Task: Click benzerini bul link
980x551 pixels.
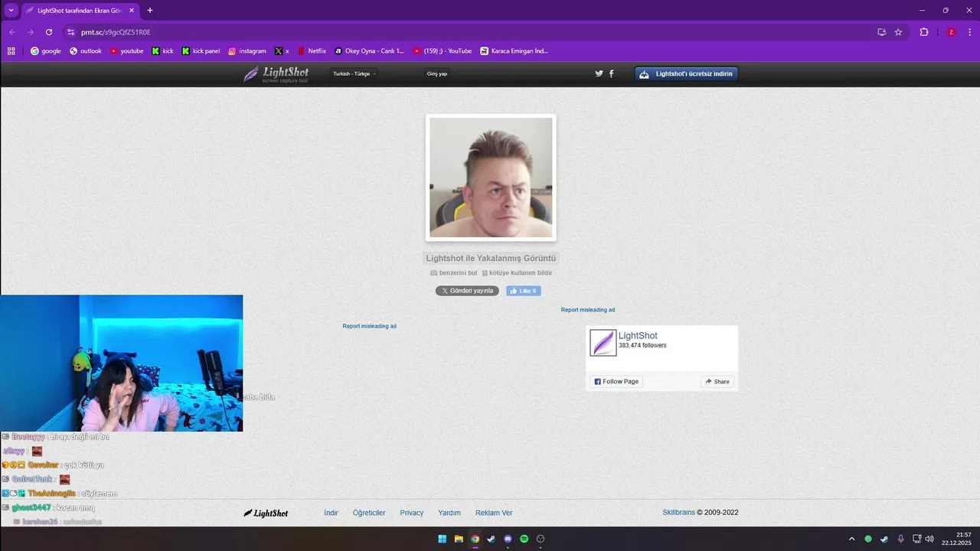Action: [453, 273]
